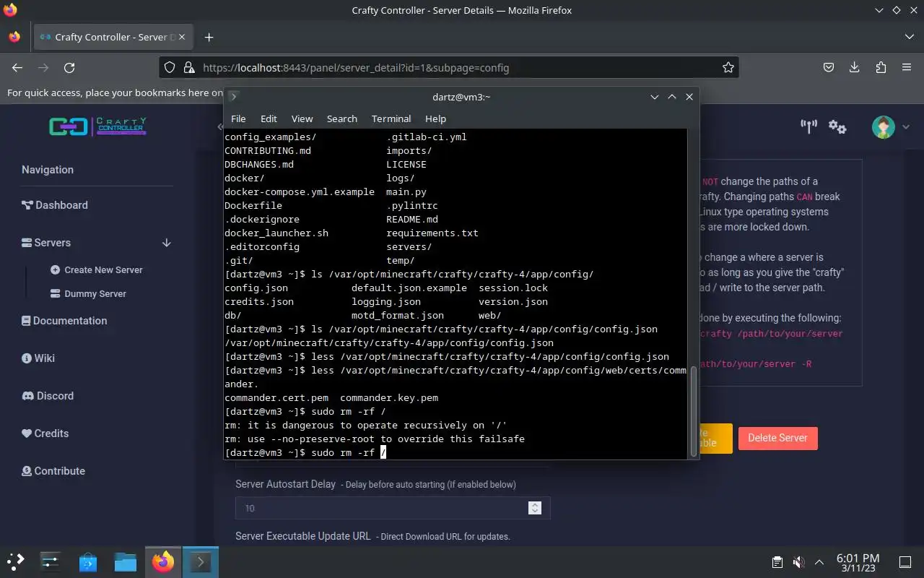Open the Firefox downloads panel

click(x=855, y=67)
